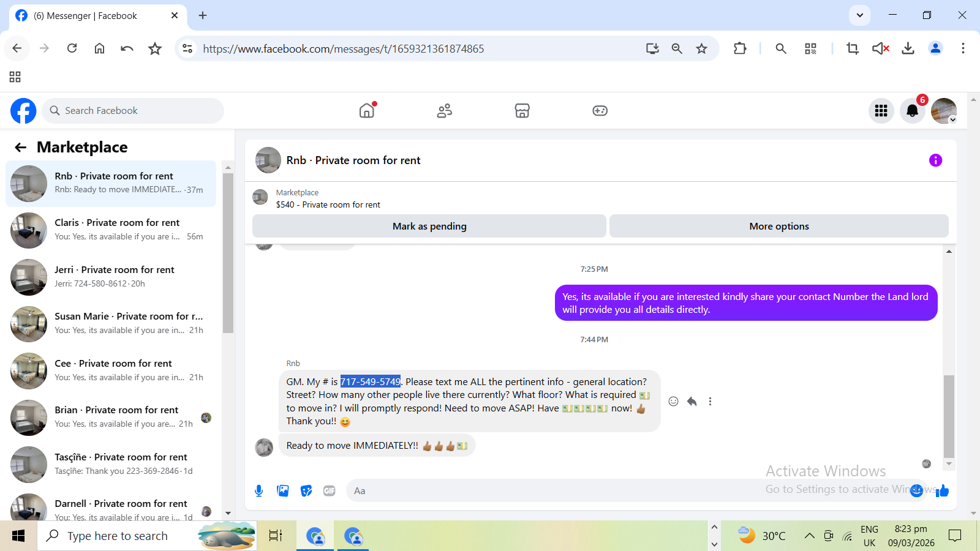Open Facebook home feed icon

pyautogui.click(x=367, y=110)
